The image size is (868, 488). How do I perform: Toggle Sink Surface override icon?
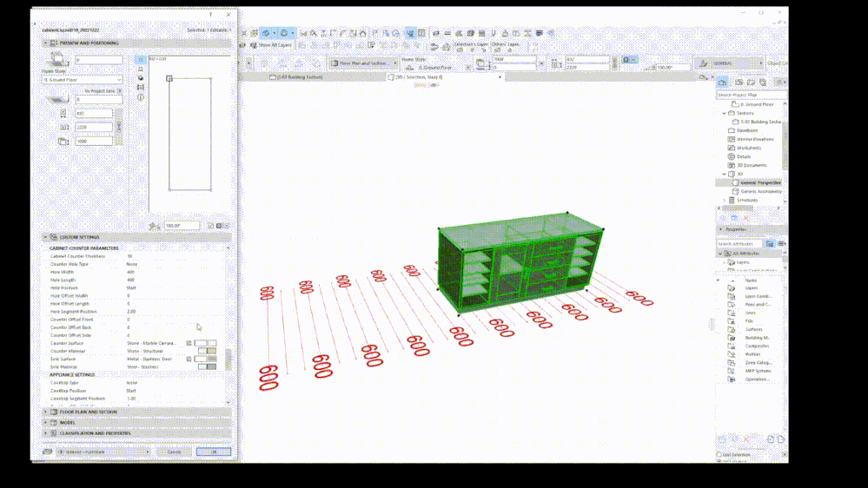click(x=189, y=359)
